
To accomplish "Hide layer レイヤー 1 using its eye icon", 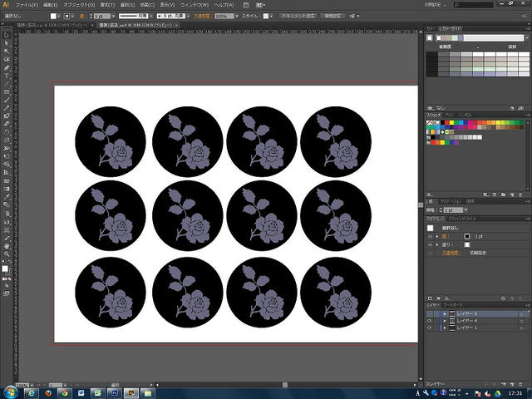I will [x=430, y=328].
